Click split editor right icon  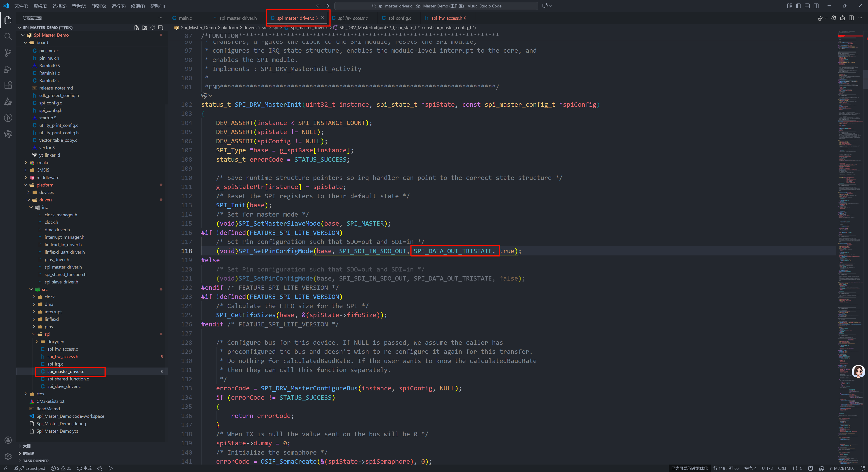pos(851,18)
